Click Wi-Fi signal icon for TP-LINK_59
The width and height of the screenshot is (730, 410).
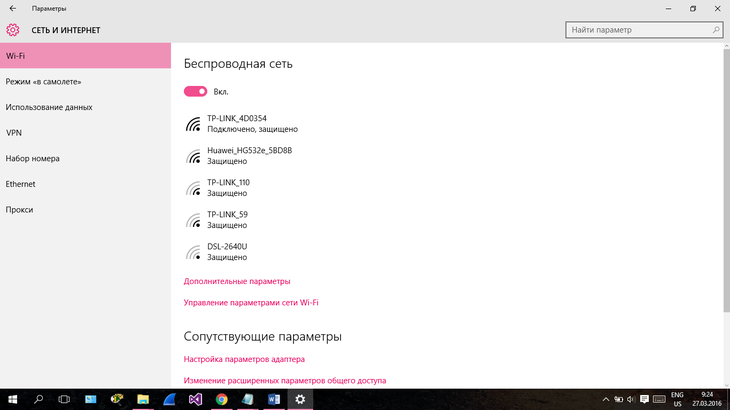pos(193,220)
